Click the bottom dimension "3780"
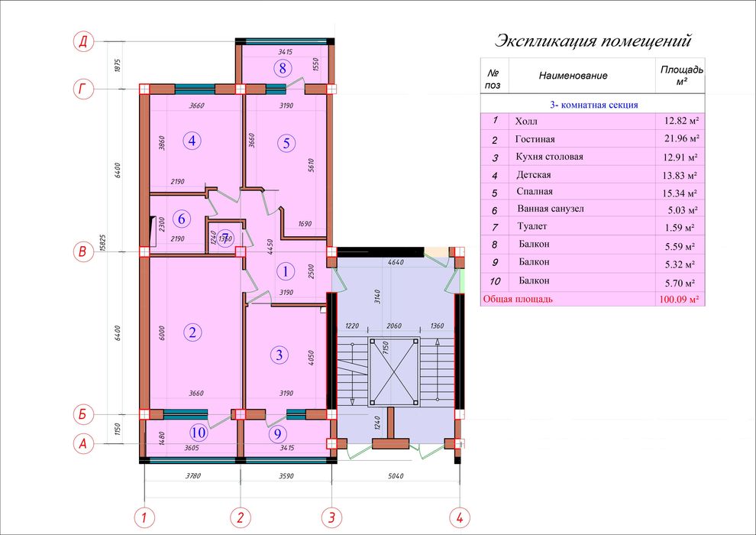Screen dimensions: 756x535 point(193,475)
